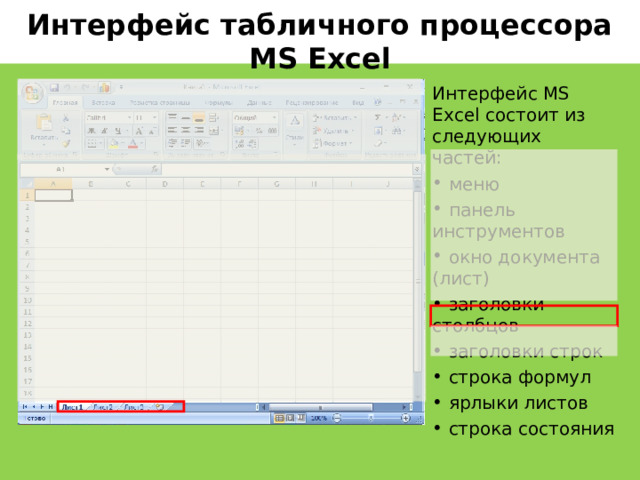Open text orientation options
This screenshot has height=480, width=640.
tap(200, 143)
